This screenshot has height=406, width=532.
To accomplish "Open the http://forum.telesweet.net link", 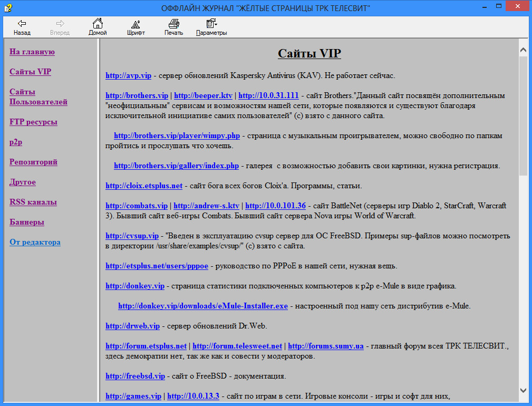I will coord(237,346).
